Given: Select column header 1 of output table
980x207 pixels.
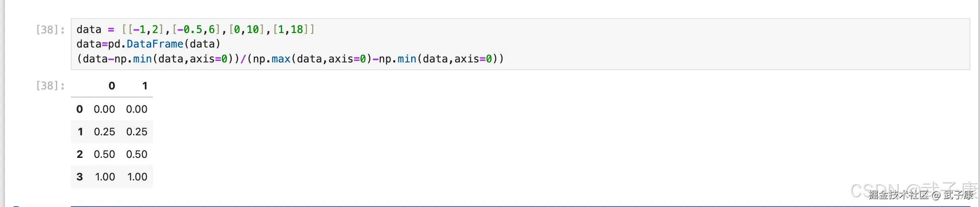Looking at the screenshot, I should point(145,86).
